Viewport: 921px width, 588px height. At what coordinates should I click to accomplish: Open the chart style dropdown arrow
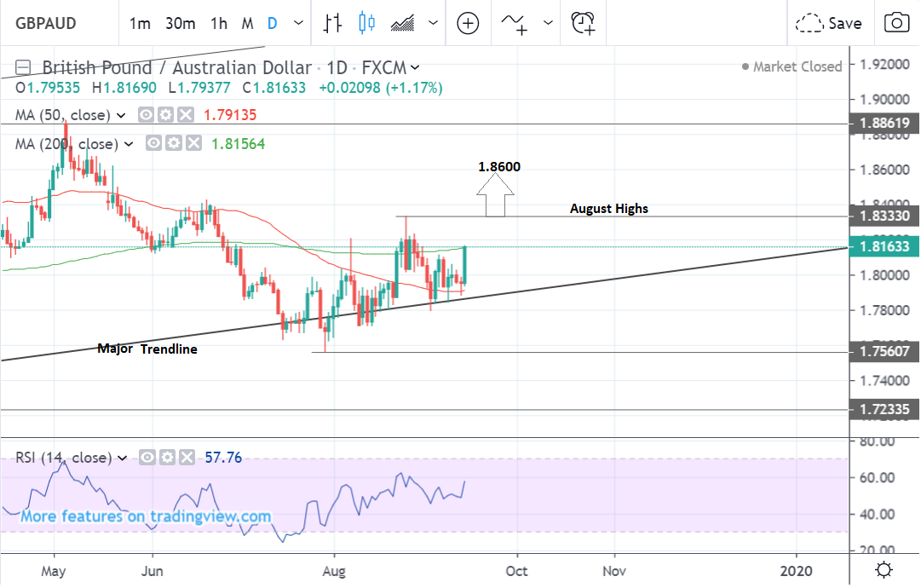pyautogui.click(x=433, y=24)
